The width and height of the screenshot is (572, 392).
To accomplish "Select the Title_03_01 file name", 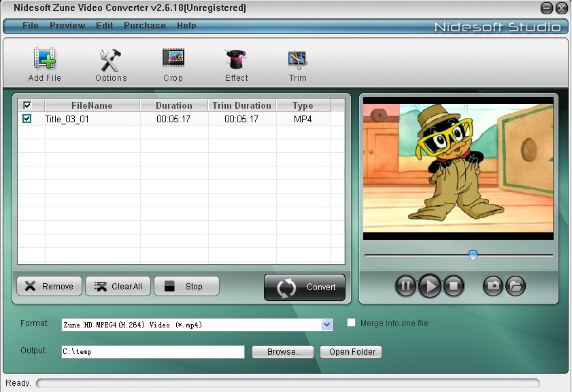I will pos(67,119).
